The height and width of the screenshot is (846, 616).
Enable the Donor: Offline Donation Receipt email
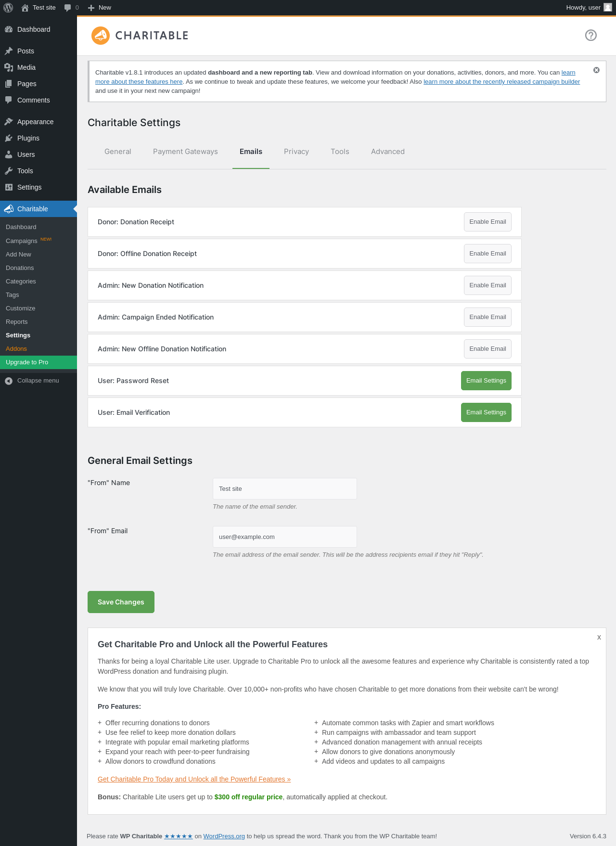coord(488,254)
